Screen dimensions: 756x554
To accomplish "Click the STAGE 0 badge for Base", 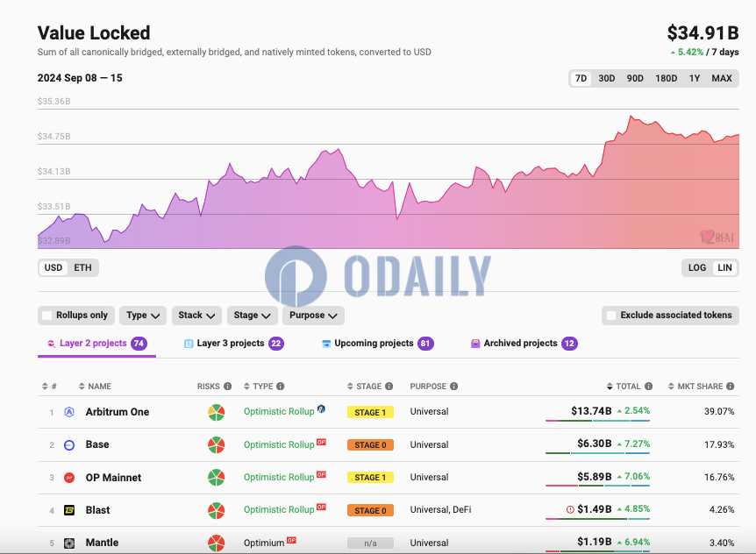I will 370,445.
